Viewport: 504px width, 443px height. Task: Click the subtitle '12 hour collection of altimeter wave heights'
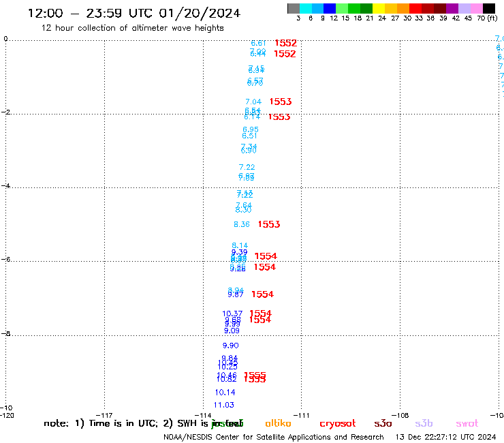pos(132,28)
